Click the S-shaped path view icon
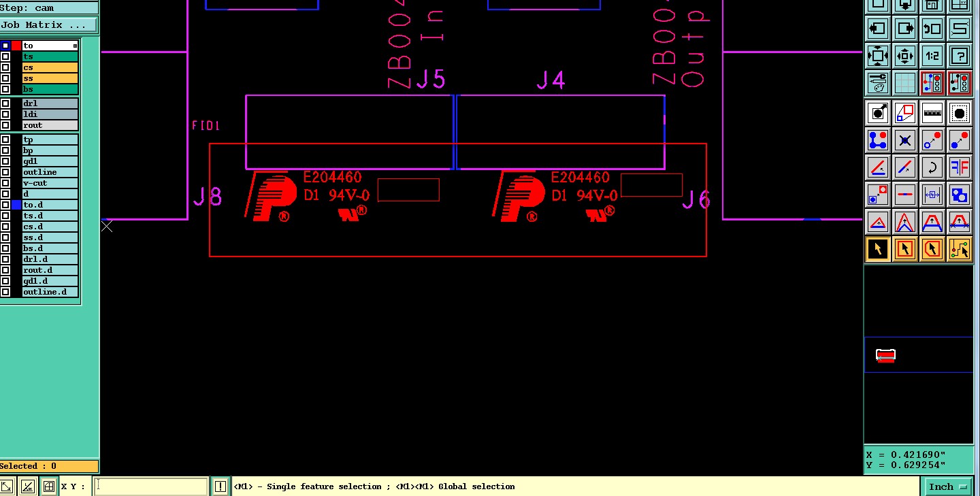 pos(960,29)
